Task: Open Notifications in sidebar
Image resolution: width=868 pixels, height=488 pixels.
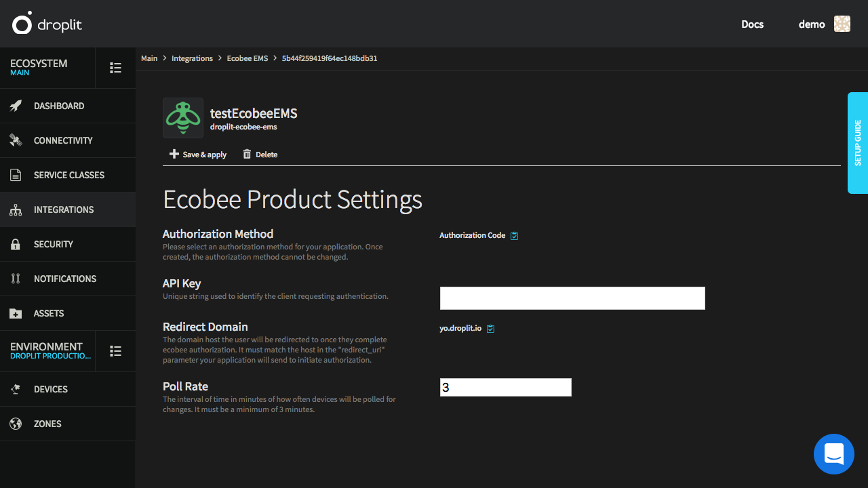Action: (x=68, y=279)
